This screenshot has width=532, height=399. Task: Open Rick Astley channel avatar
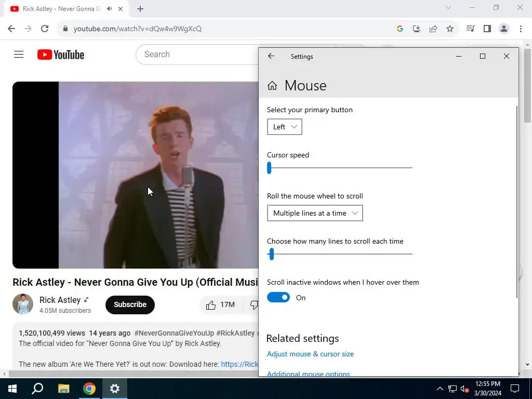23,304
